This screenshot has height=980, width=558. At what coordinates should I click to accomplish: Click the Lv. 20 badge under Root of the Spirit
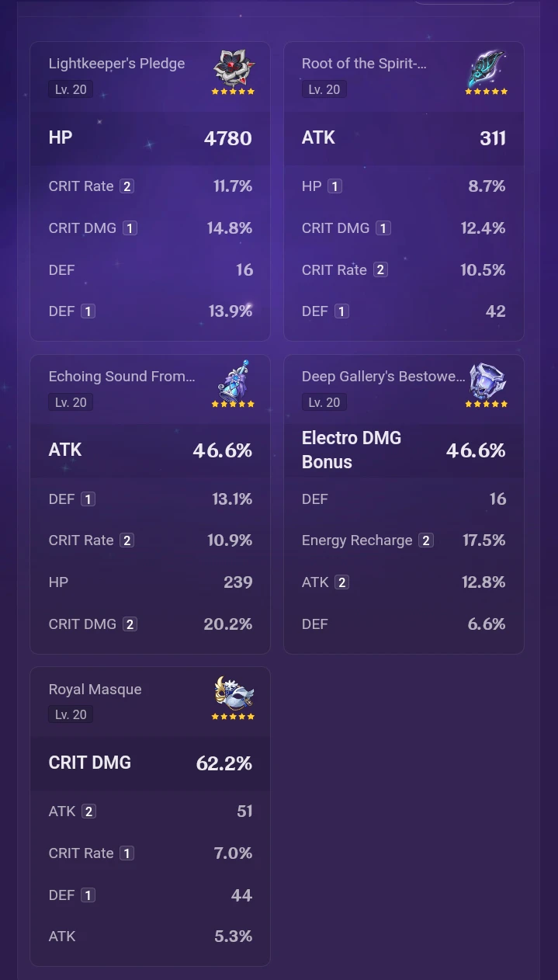(x=324, y=89)
